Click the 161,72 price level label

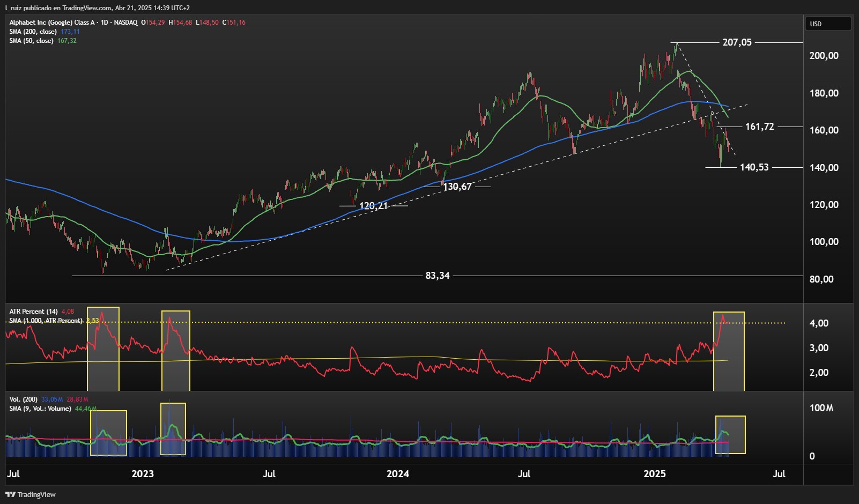pos(759,127)
